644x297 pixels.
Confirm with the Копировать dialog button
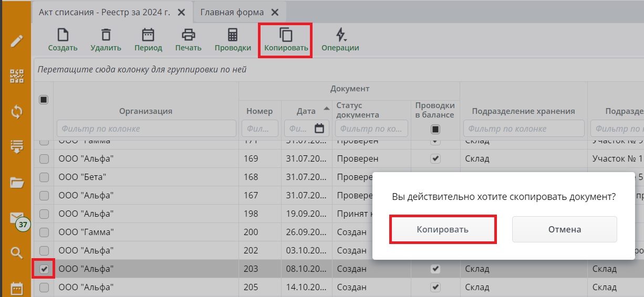click(442, 229)
